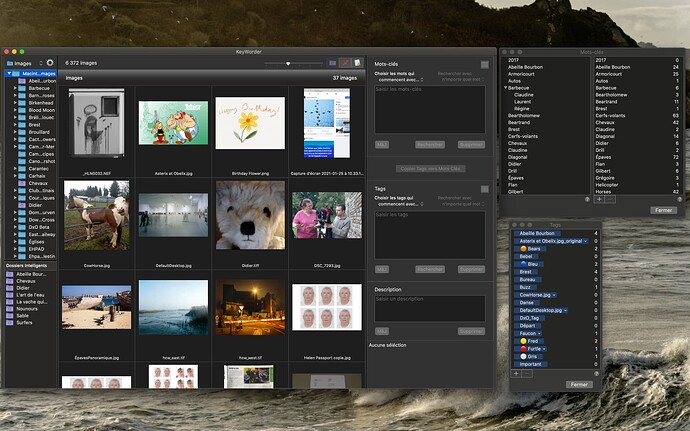Open help icon under right Mots-clés count list
Viewport: 690px width, 431px height.
(x=679, y=199)
